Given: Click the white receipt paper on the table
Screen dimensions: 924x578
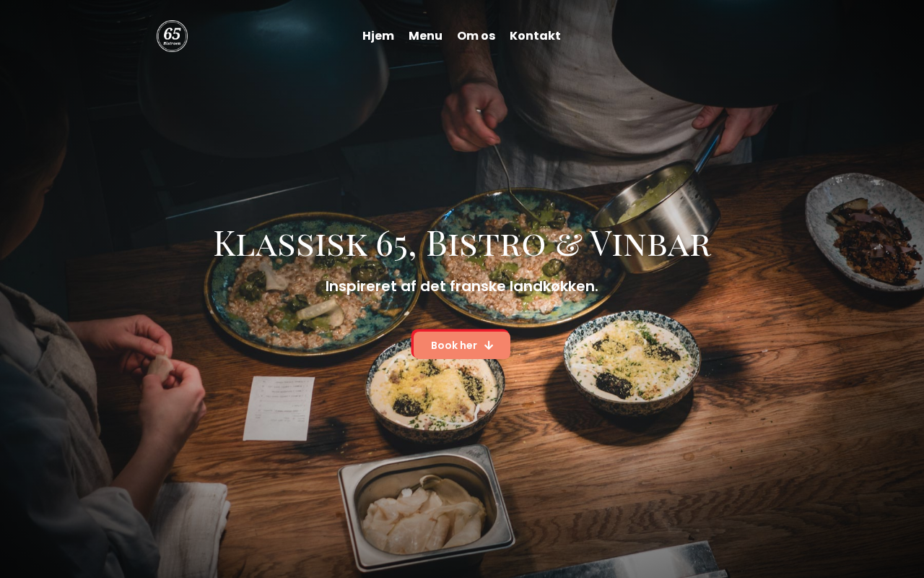Looking at the screenshot, I should (x=279, y=408).
